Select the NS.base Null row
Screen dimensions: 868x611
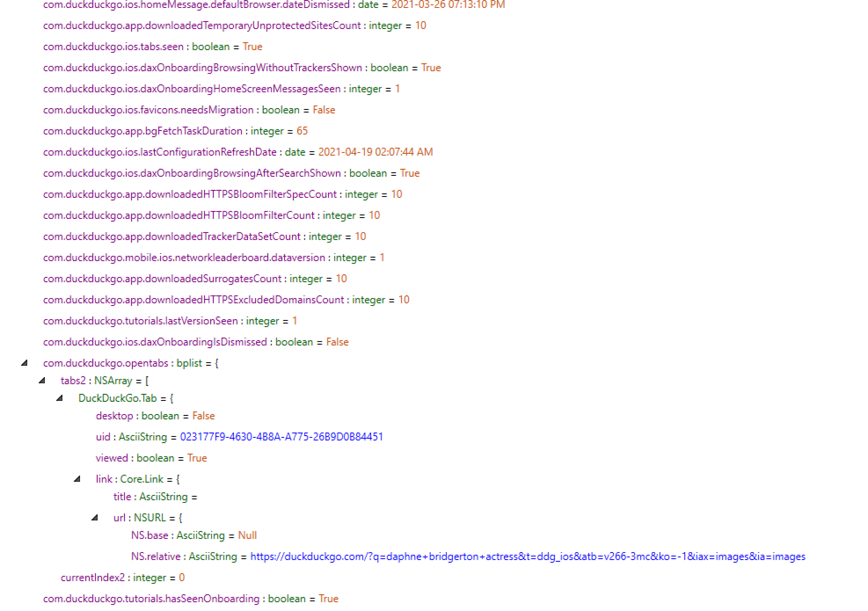pos(194,535)
